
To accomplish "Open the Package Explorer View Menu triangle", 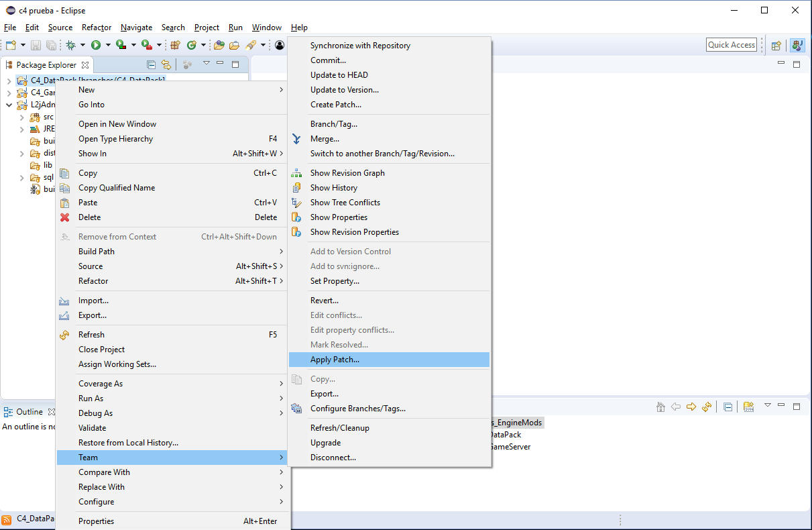I will point(206,64).
